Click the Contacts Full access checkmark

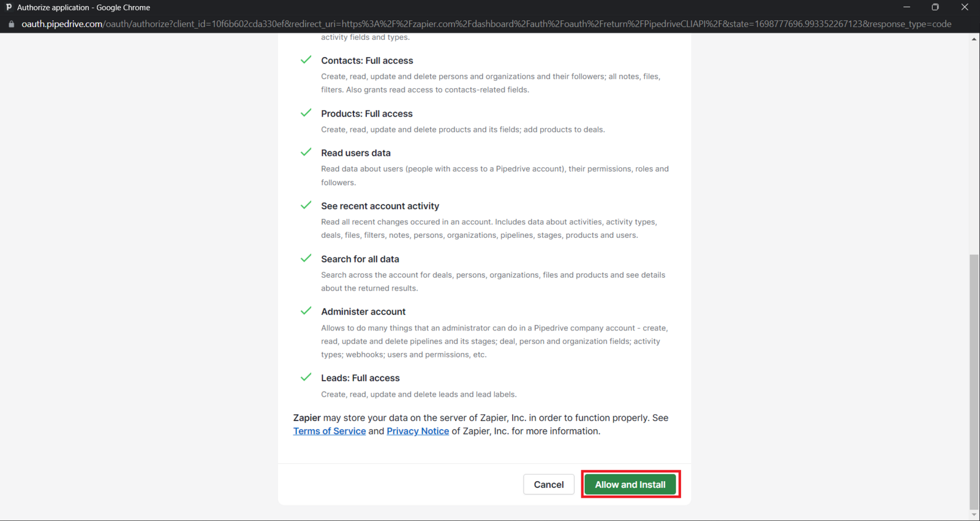pos(306,60)
